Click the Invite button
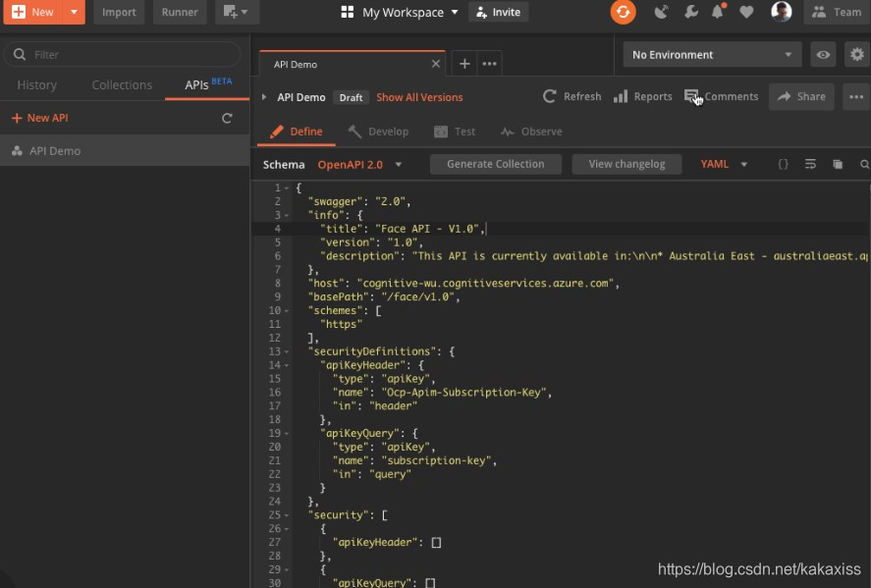Screen dimensions: 871x588 [499, 12]
